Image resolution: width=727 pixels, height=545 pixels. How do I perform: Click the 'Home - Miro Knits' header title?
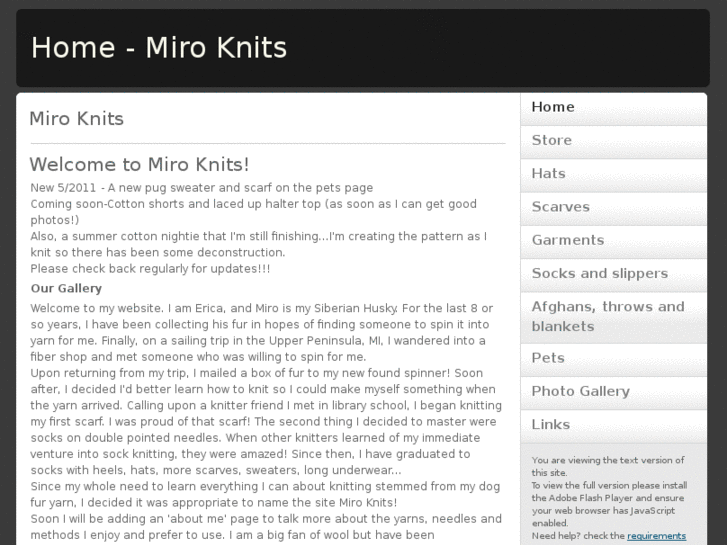159,47
